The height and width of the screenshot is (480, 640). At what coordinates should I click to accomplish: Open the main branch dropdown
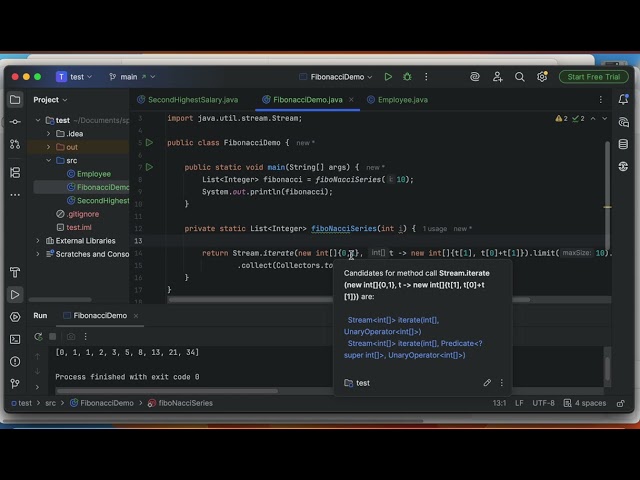click(132, 77)
